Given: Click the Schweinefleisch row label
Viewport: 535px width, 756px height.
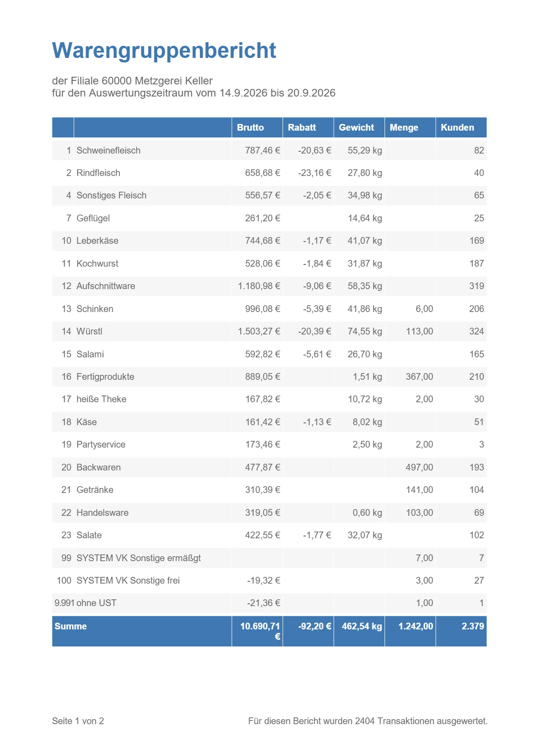Looking at the screenshot, I should (x=108, y=150).
